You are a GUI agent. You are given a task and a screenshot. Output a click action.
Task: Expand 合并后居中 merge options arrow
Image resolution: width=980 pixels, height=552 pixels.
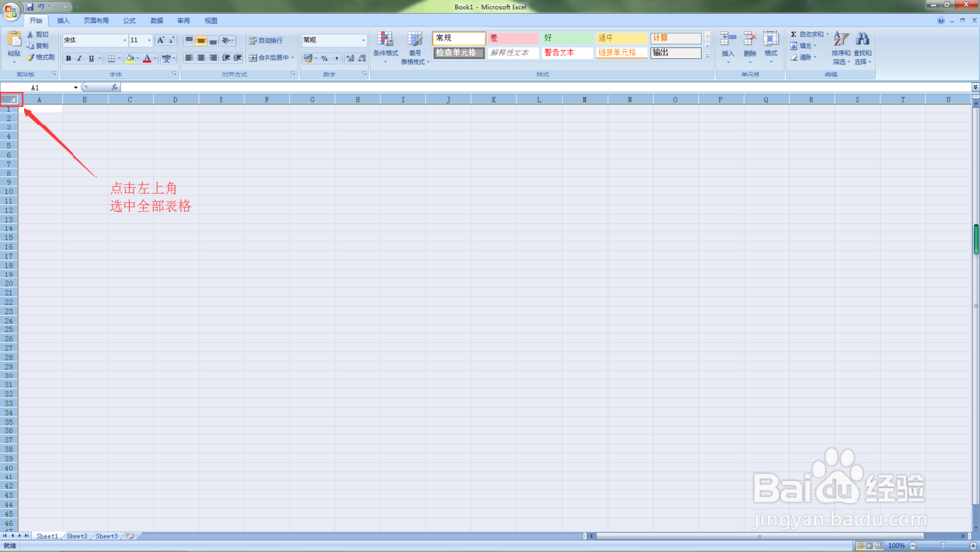pos(293,58)
